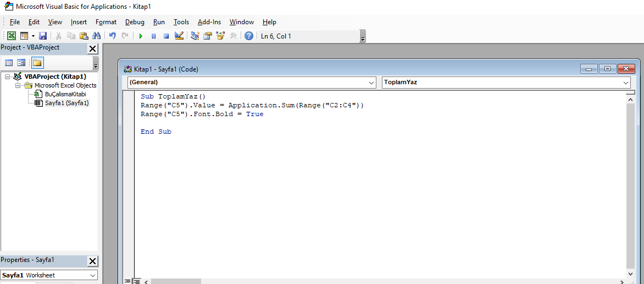Close the Project - VBAProject panel
644x284 pixels.
coord(93,49)
